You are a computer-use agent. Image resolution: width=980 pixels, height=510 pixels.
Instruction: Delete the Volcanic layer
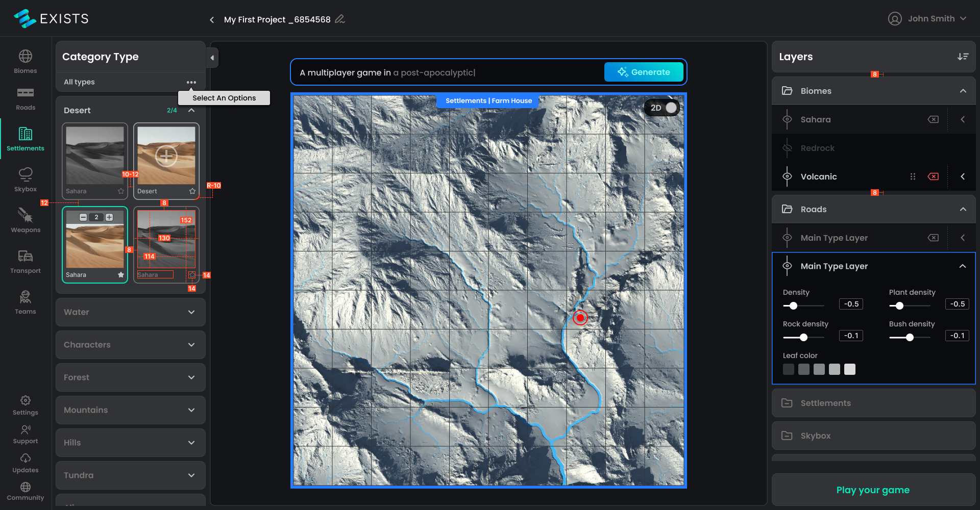[x=933, y=176]
